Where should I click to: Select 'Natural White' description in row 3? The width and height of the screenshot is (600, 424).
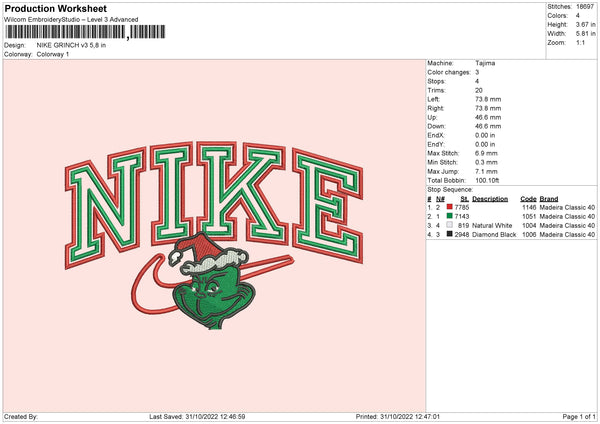coord(492,225)
